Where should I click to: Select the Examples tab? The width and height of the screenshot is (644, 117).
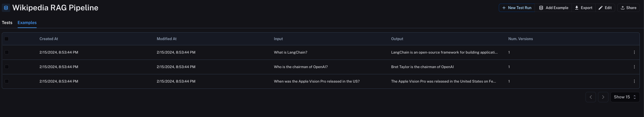[27, 23]
